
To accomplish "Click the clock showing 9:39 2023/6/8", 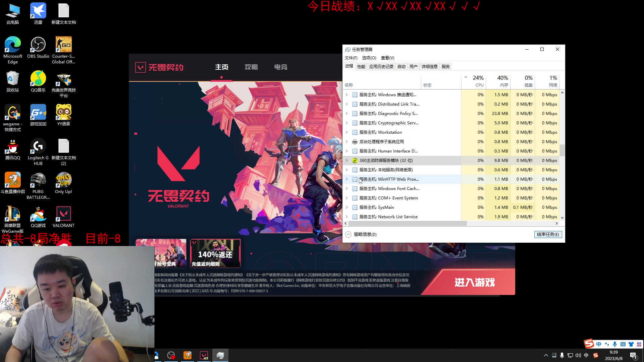I will [x=613, y=355].
